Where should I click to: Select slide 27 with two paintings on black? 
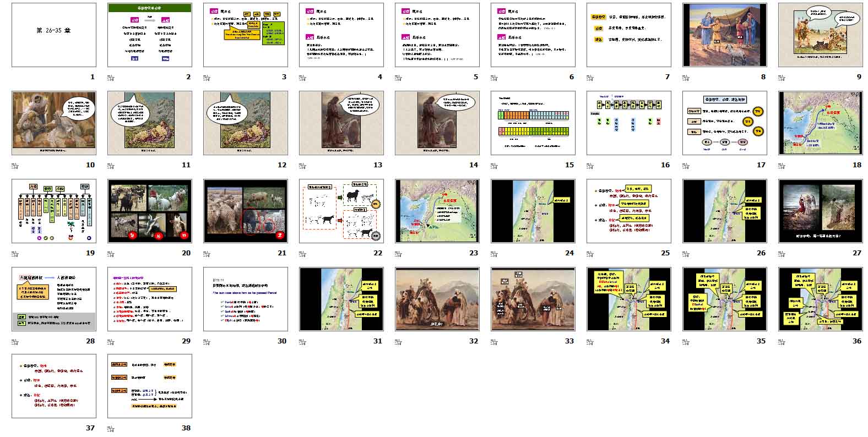(x=820, y=211)
